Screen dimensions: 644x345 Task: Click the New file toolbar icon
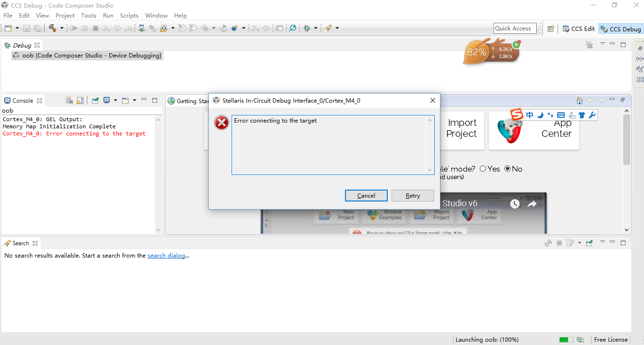click(8, 29)
